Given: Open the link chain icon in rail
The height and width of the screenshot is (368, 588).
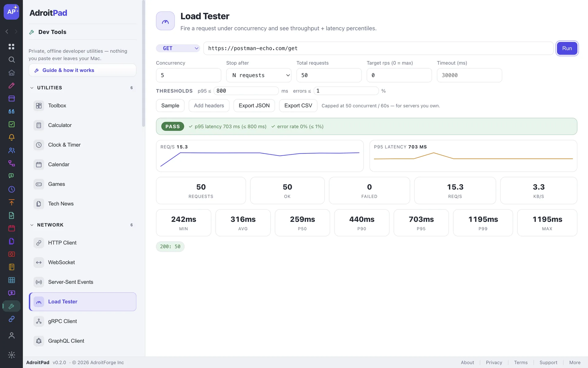Looking at the screenshot, I should pyautogui.click(x=11, y=319).
